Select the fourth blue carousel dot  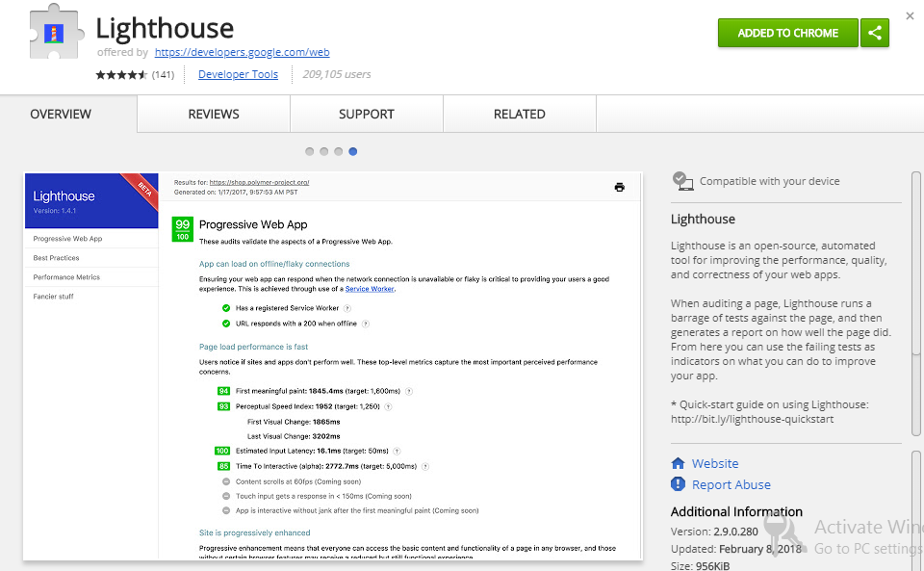click(352, 151)
